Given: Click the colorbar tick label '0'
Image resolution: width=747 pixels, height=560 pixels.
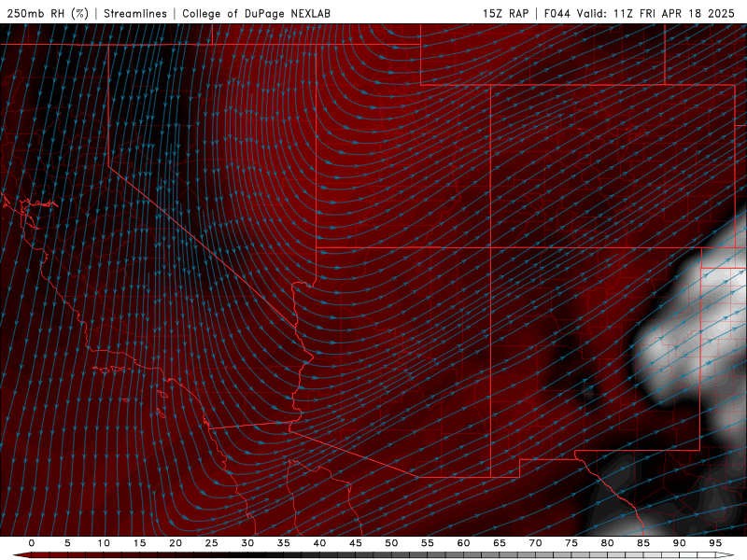Looking at the screenshot, I should tap(32, 543).
